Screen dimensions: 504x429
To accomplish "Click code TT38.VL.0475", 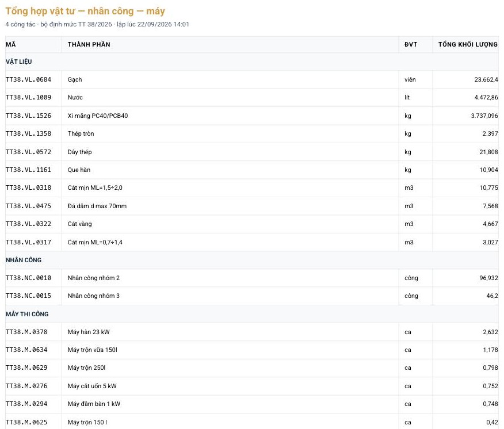I will point(28,206).
